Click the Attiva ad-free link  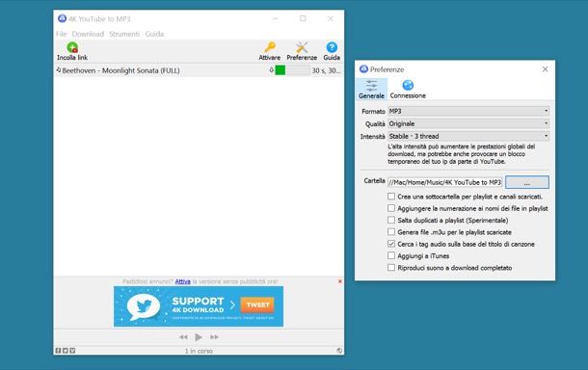tap(182, 281)
